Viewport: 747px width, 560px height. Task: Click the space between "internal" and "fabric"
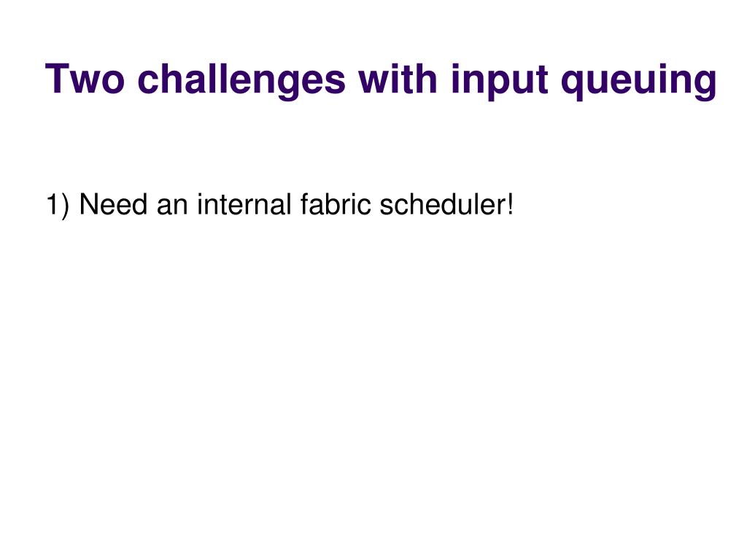point(296,205)
